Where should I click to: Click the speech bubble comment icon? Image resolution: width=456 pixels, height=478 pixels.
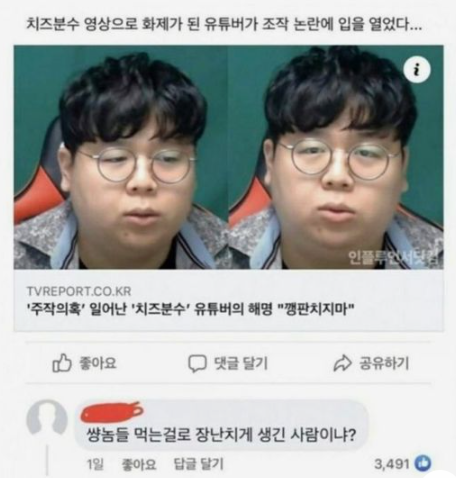click(x=197, y=363)
